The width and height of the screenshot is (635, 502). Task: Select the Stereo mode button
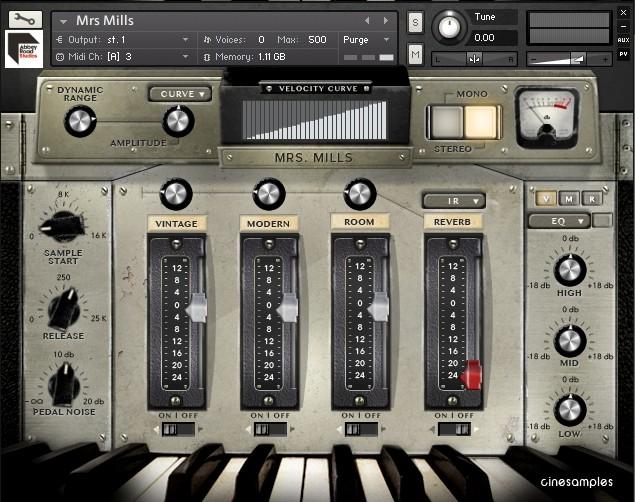point(481,120)
